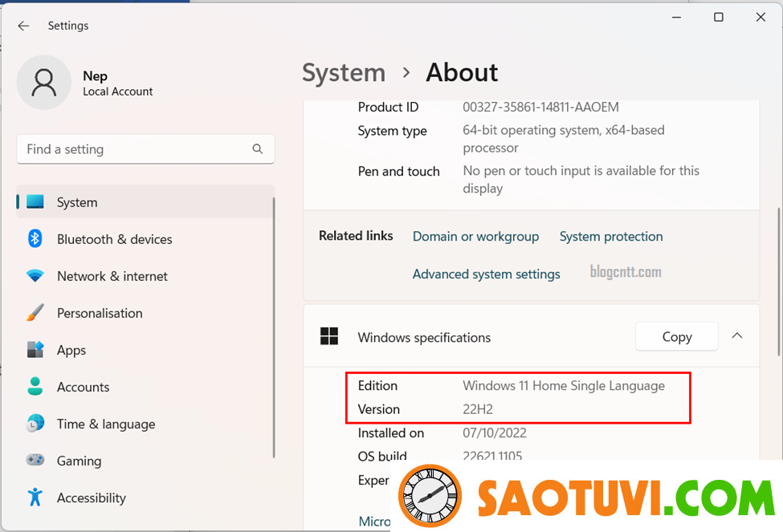Click the Windows 11 Home Single Language value

pos(563,385)
